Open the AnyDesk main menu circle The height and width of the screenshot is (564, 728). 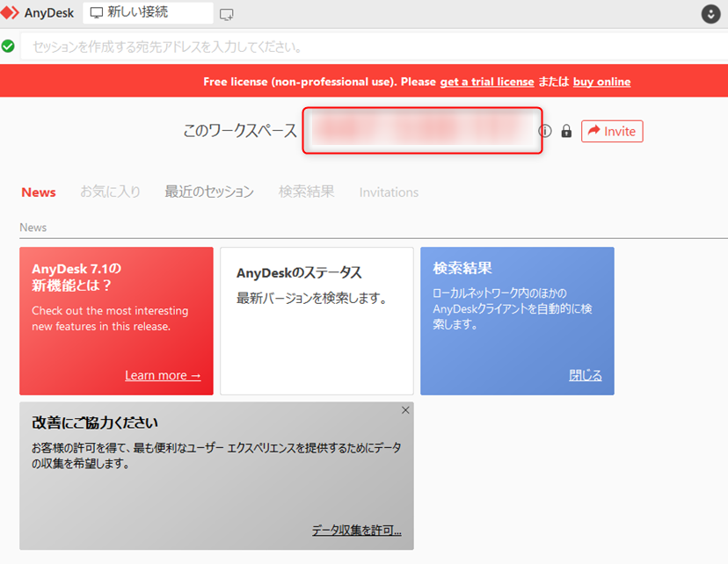coord(710,13)
